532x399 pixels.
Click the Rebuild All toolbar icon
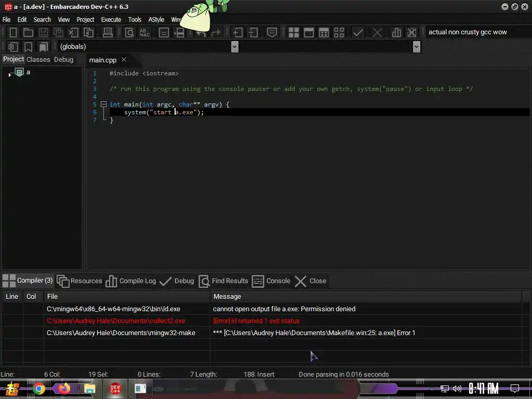pyautogui.click(x=339, y=33)
